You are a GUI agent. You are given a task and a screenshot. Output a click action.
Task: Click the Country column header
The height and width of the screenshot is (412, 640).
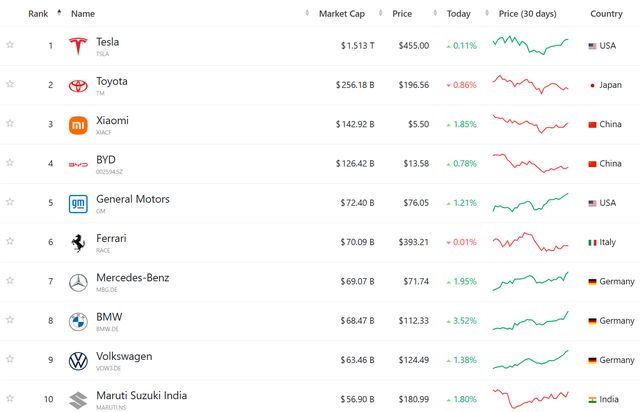[x=606, y=14]
